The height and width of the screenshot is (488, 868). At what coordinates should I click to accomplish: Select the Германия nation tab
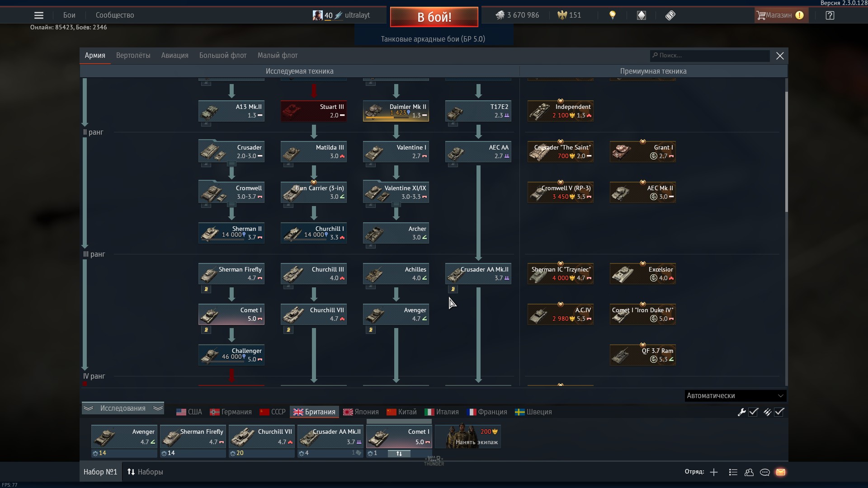point(231,412)
